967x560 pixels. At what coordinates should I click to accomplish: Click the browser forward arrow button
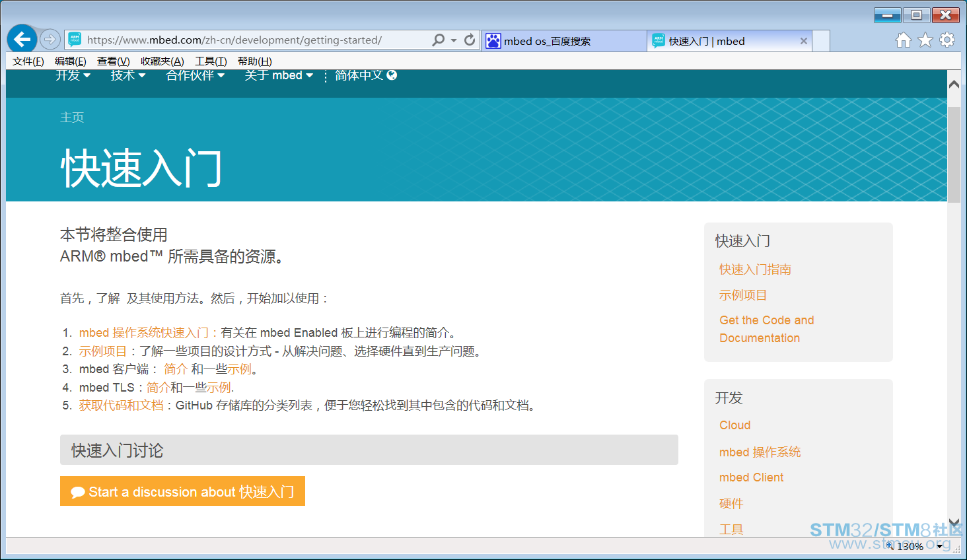[50, 40]
